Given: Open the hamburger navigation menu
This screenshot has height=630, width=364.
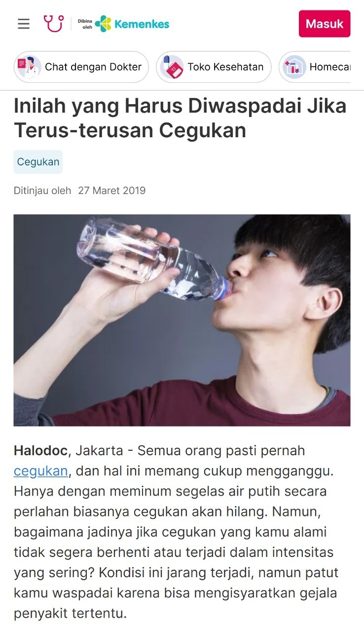Looking at the screenshot, I should pos(24,24).
